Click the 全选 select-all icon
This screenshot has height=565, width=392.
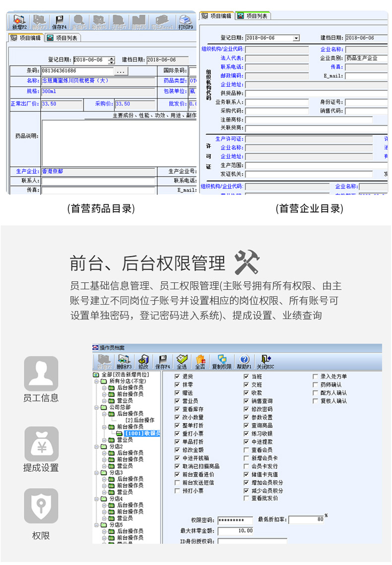click(x=182, y=362)
